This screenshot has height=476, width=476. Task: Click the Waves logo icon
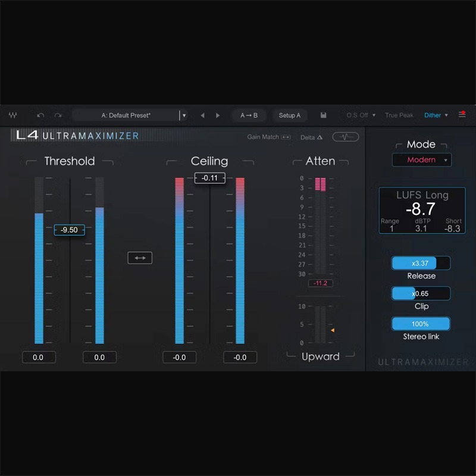[x=12, y=115]
